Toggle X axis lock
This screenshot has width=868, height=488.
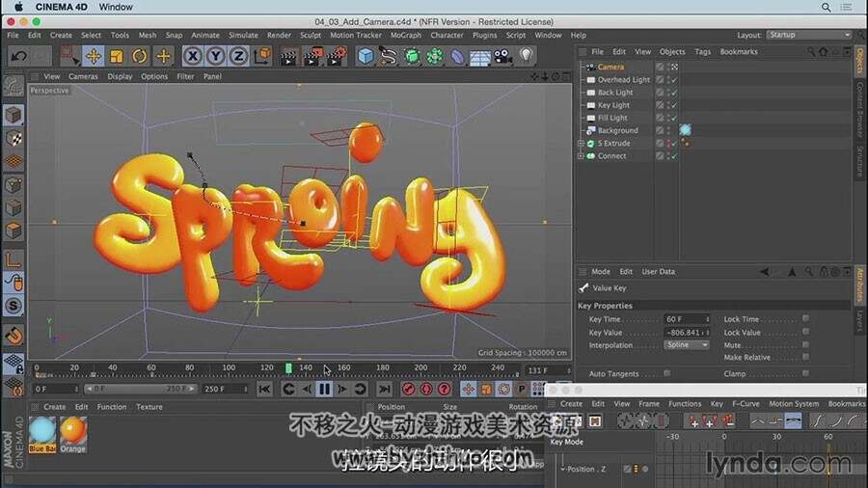(x=192, y=56)
